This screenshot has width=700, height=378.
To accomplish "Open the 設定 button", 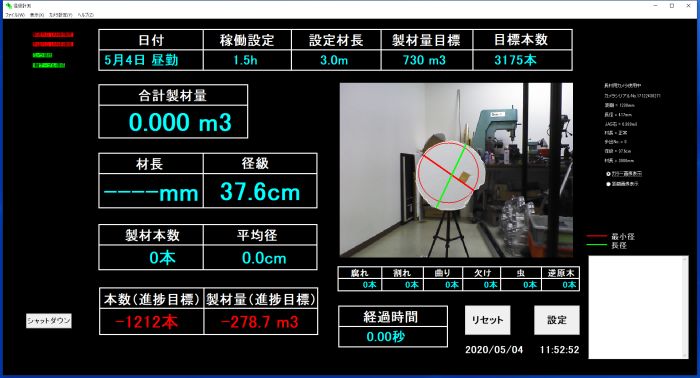I will pos(557,320).
